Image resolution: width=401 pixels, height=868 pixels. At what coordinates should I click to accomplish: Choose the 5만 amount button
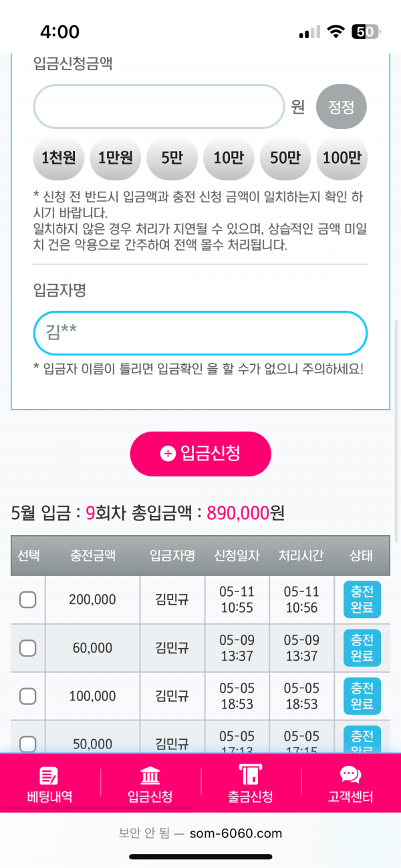pos(172,158)
